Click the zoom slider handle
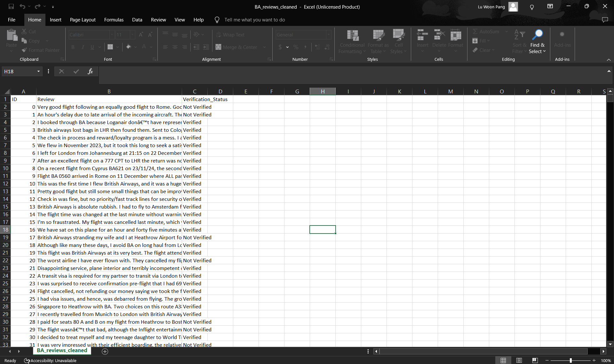The height and width of the screenshot is (364, 614). 570,360
